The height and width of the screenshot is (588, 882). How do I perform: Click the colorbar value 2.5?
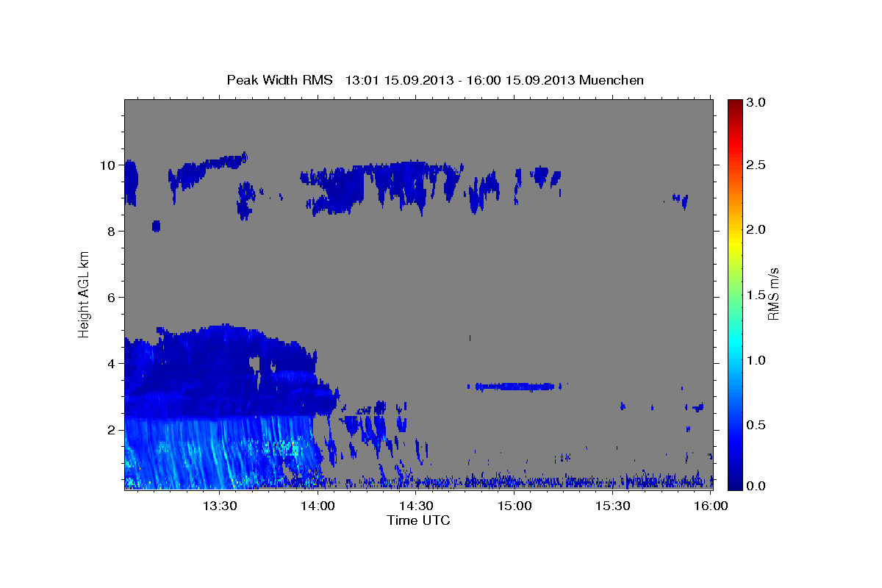756,165
